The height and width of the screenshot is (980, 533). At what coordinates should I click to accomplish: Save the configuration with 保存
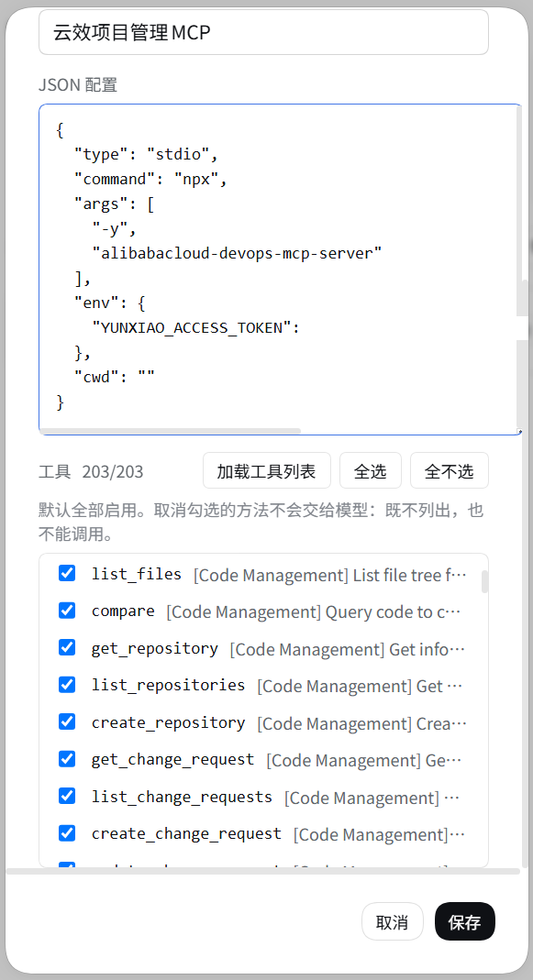coord(465,922)
